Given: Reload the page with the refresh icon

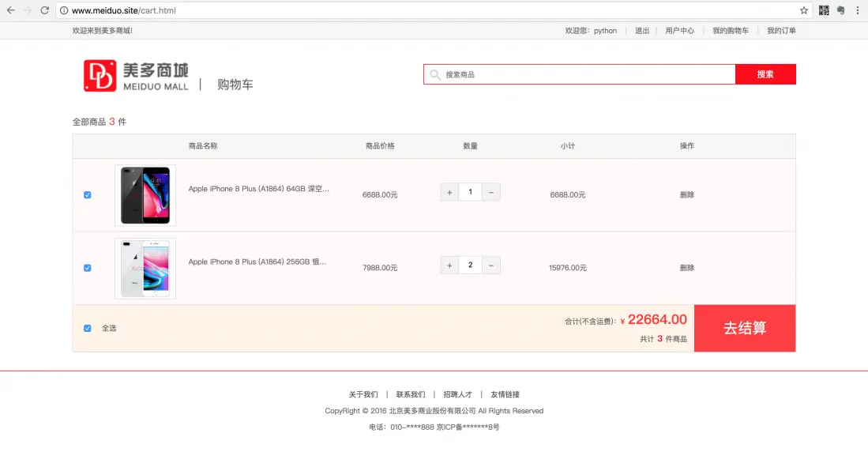Looking at the screenshot, I should (x=45, y=10).
